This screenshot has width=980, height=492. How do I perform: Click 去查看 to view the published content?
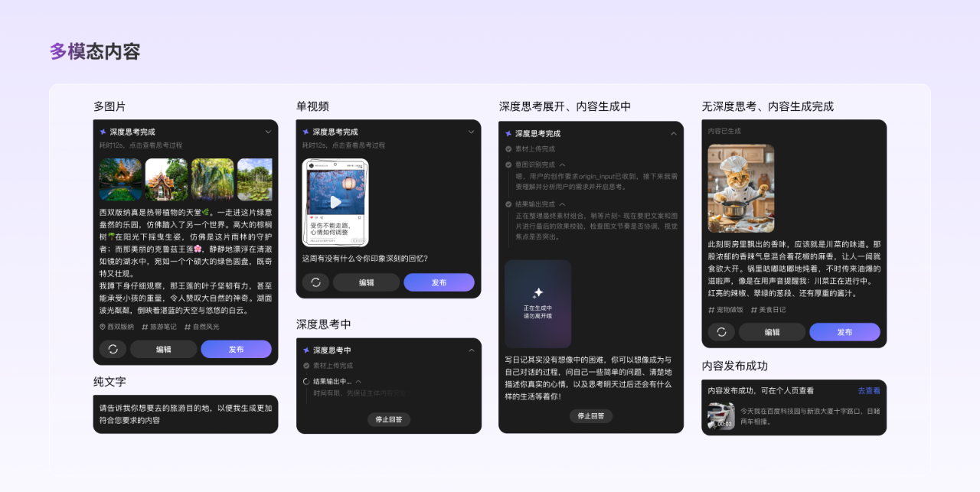point(871,390)
